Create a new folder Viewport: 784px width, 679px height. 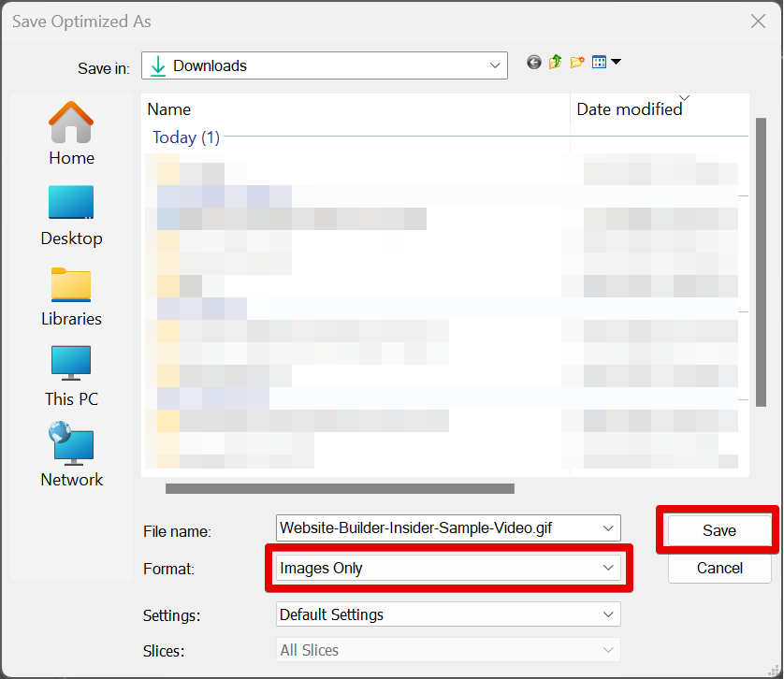[x=577, y=63]
